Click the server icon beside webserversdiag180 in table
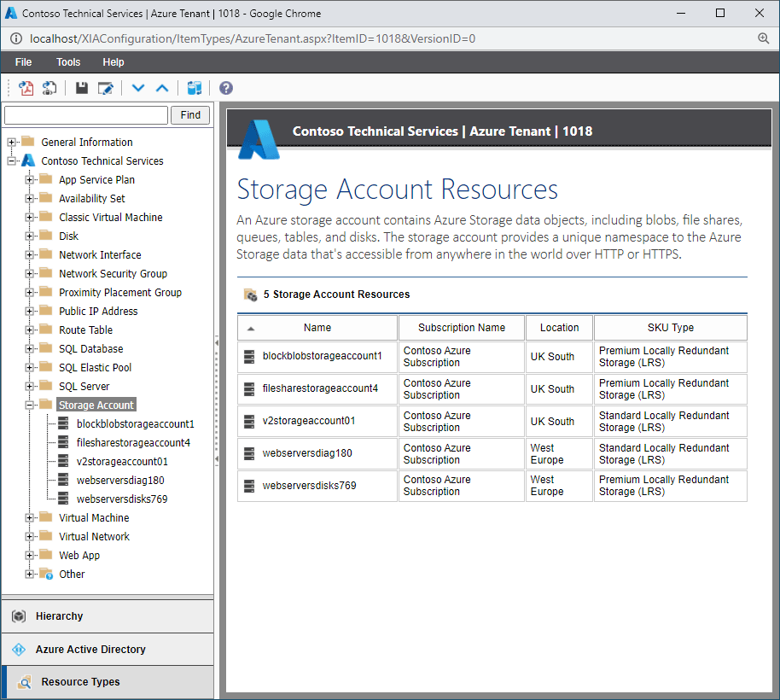The height and width of the screenshot is (700, 780). [x=249, y=453]
